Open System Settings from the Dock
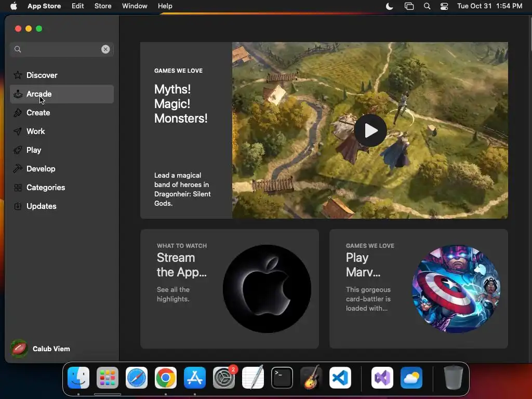Screen dimensions: 532x399 point(224,378)
